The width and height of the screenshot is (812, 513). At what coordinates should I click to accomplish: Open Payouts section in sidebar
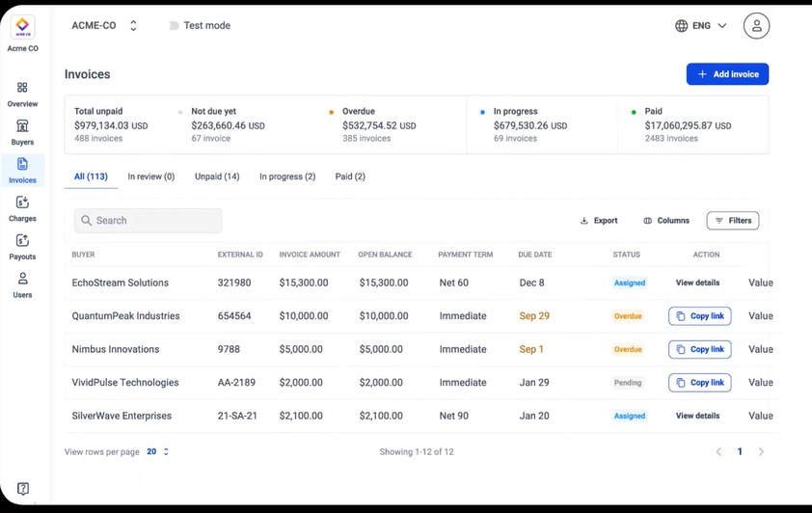click(22, 247)
